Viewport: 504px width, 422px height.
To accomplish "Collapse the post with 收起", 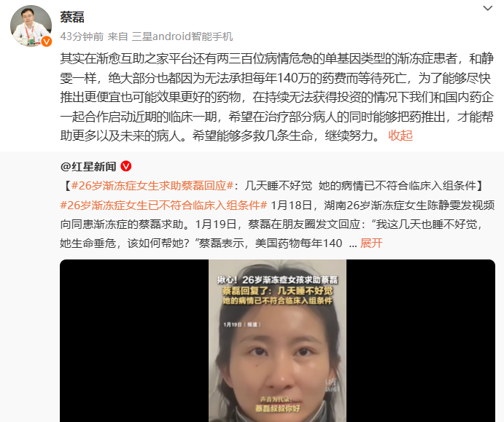I will tap(400, 136).
